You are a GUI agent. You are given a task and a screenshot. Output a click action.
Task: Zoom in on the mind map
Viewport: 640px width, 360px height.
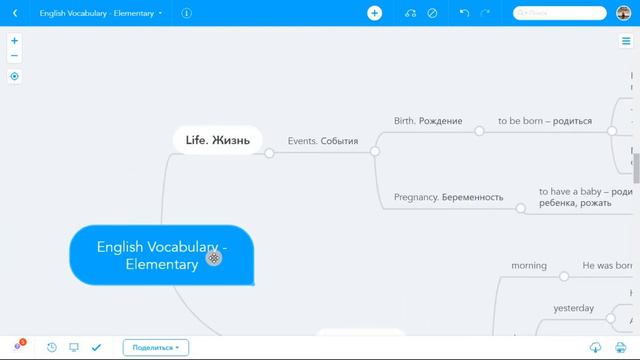click(x=15, y=40)
